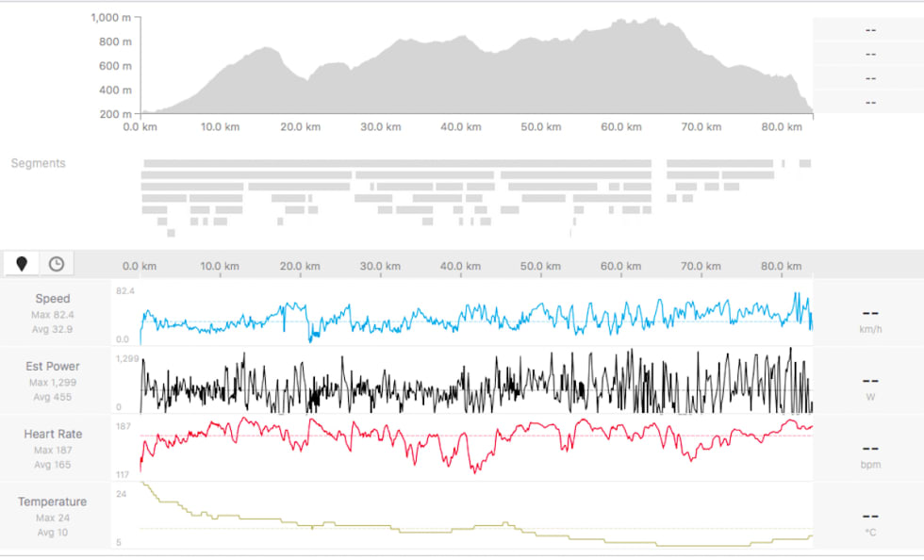Click the 'Max 1,299' power value

[x=53, y=383]
